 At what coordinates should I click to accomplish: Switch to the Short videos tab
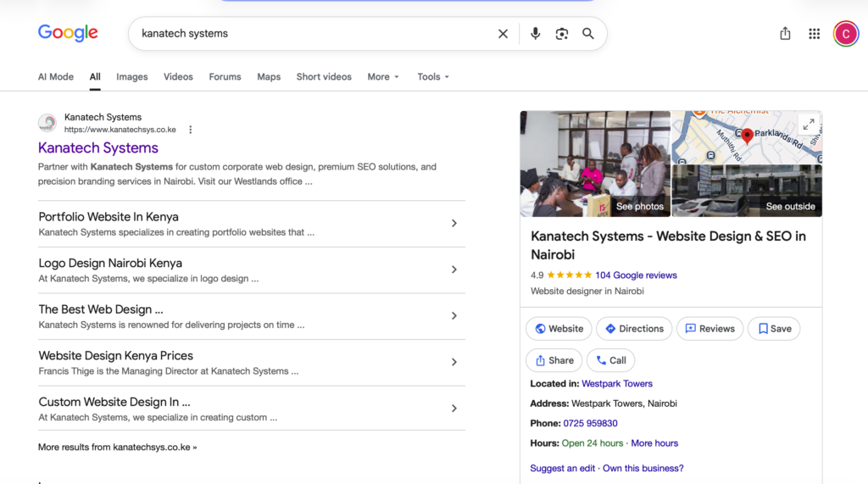(x=324, y=77)
